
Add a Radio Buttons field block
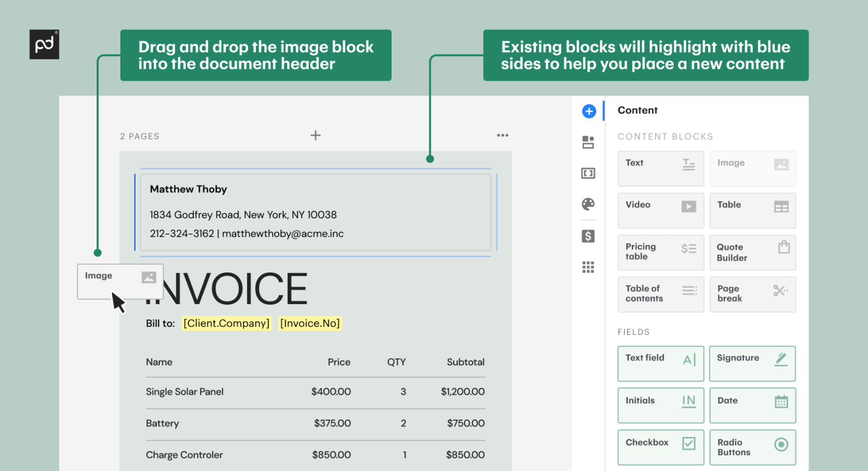(x=752, y=447)
